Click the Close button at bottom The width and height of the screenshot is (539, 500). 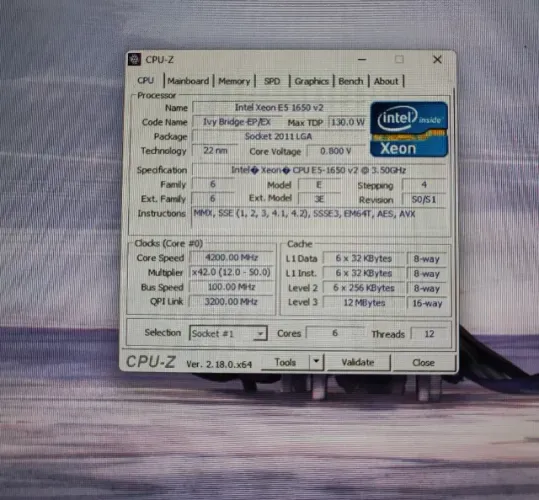click(424, 363)
